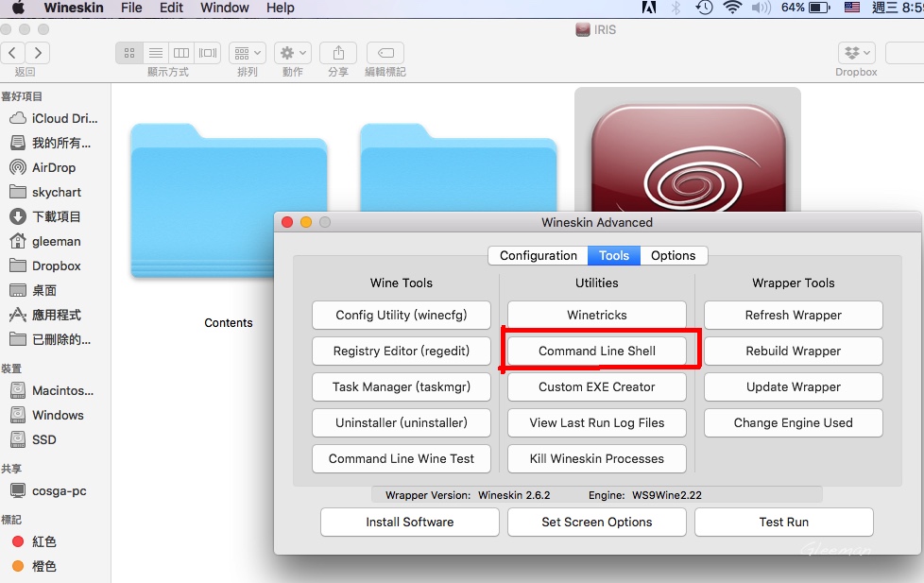Click the battery status icon

click(x=819, y=8)
